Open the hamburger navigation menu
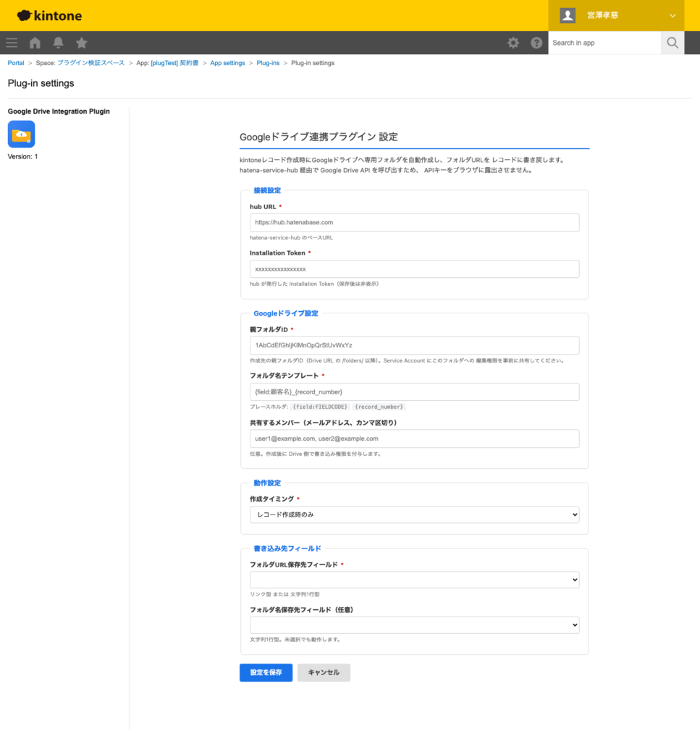700x741 pixels. point(12,43)
